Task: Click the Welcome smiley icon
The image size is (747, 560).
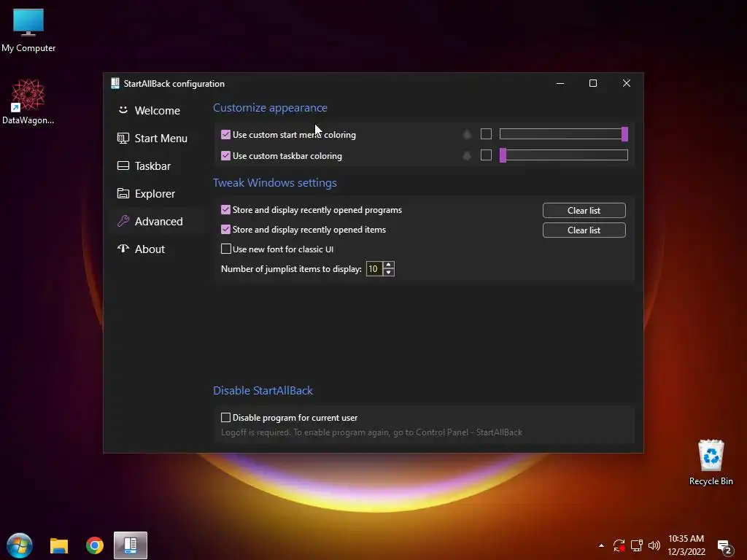Action: click(x=123, y=110)
